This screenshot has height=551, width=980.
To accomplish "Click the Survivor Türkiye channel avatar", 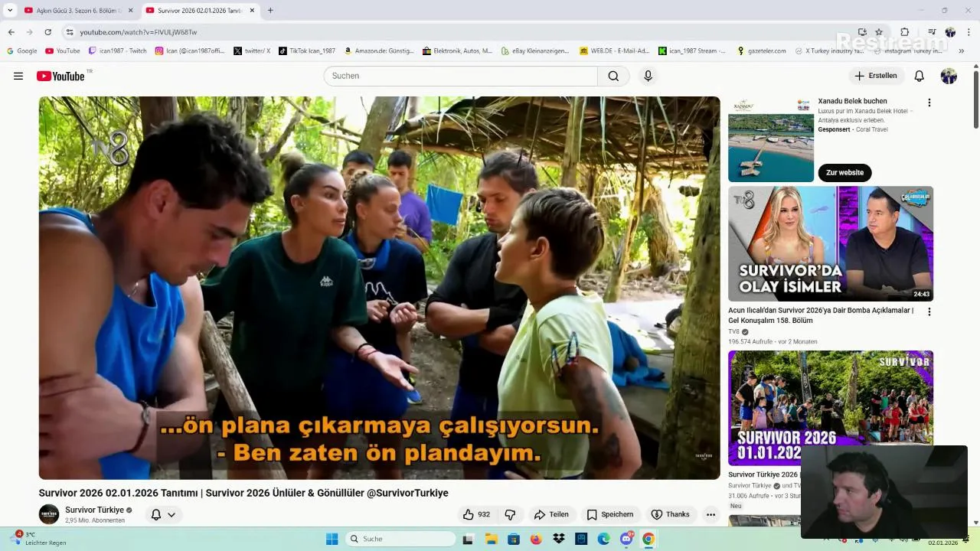I will click(x=49, y=514).
